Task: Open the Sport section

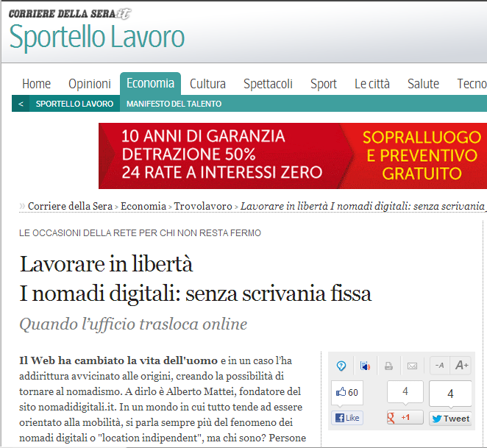Action: coord(323,84)
